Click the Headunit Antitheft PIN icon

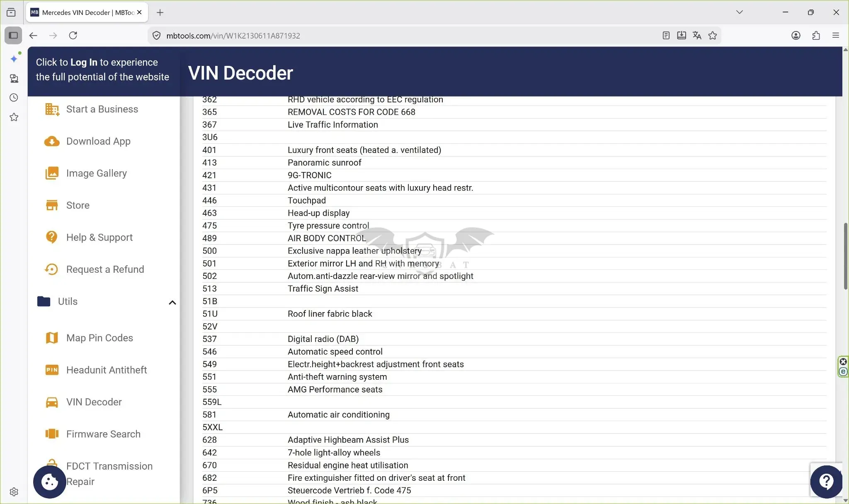coord(52,370)
